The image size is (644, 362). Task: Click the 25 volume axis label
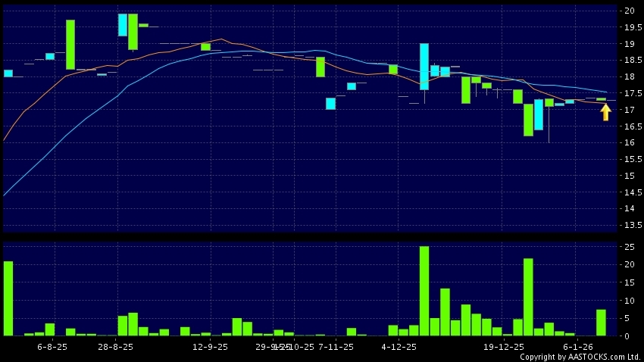point(629,247)
